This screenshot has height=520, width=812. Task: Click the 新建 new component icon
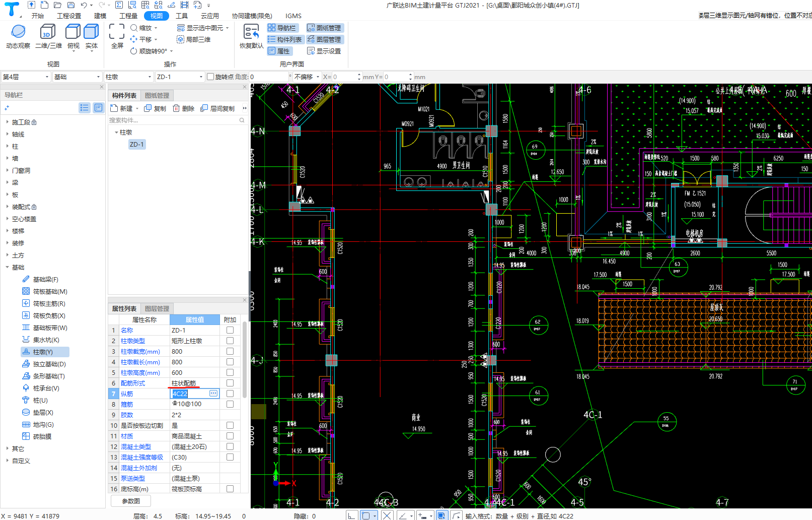pyautogui.click(x=122, y=108)
